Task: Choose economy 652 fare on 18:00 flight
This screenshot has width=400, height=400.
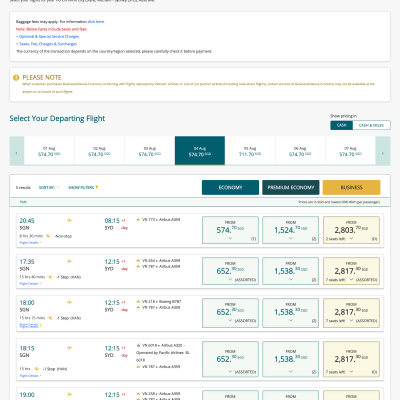Action: pyautogui.click(x=230, y=313)
